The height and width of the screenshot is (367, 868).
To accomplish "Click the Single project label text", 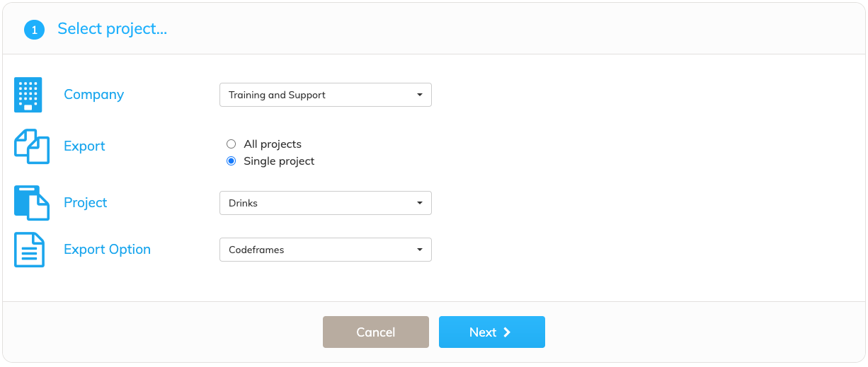I will point(279,161).
